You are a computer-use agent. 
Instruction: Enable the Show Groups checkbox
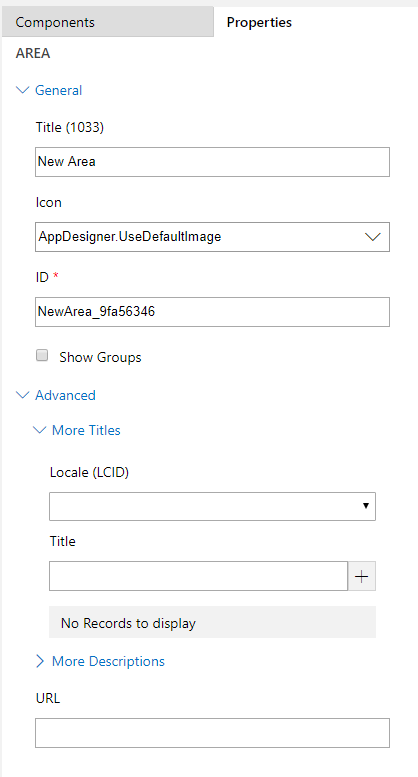(42, 355)
